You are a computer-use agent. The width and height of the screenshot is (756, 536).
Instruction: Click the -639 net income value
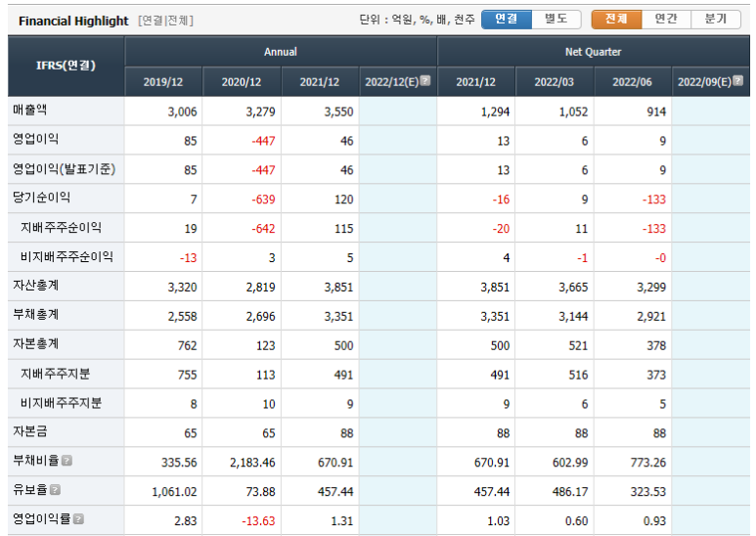[263, 200]
